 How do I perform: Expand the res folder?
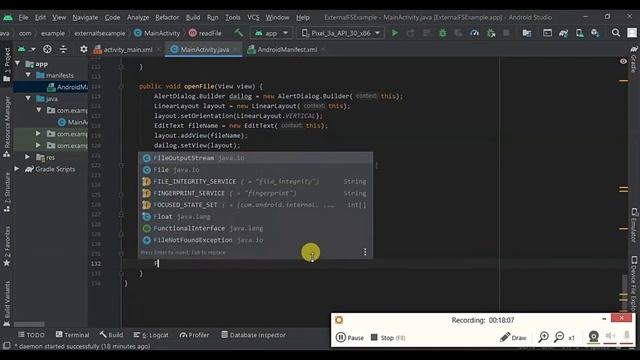pyautogui.click(x=28, y=157)
